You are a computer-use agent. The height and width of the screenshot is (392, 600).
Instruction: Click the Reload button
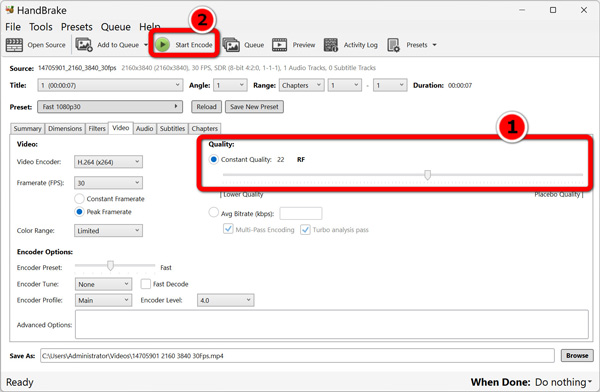click(x=206, y=107)
